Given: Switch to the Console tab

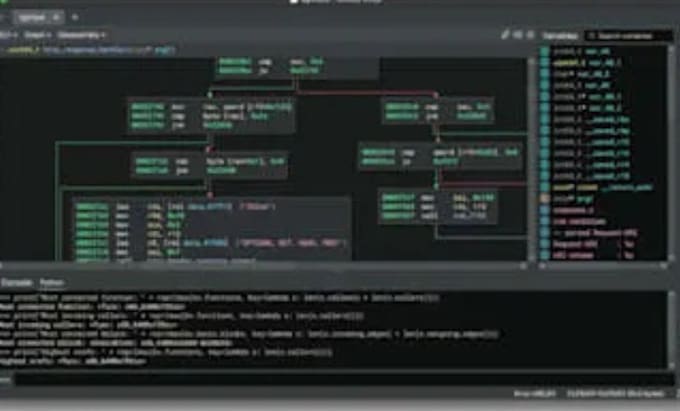Looking at the screenshot, I should [x=16, y=283].
